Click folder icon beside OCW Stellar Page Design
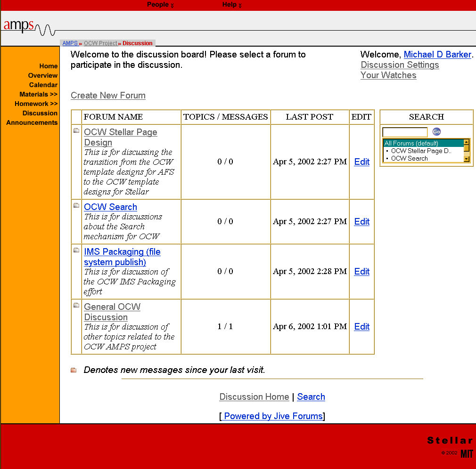Viewport: 476px width, 469px height. (x=76, y=130)
